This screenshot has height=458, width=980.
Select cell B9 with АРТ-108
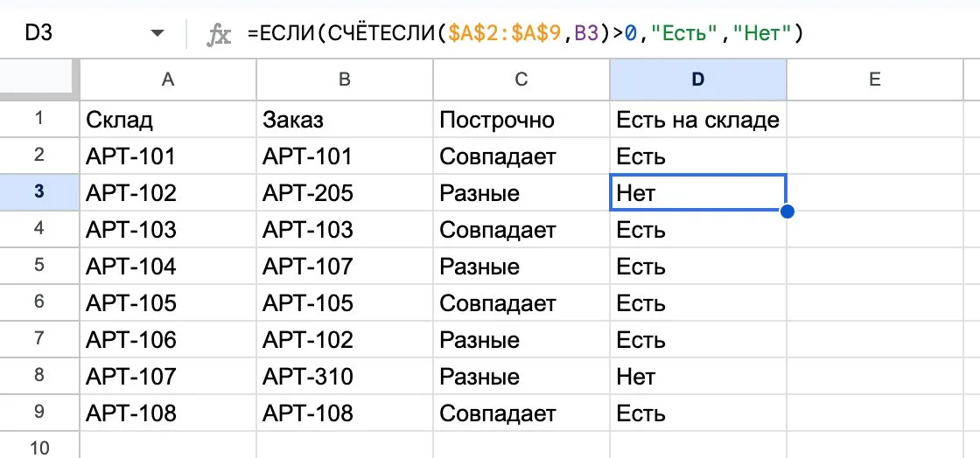(345, 413)
